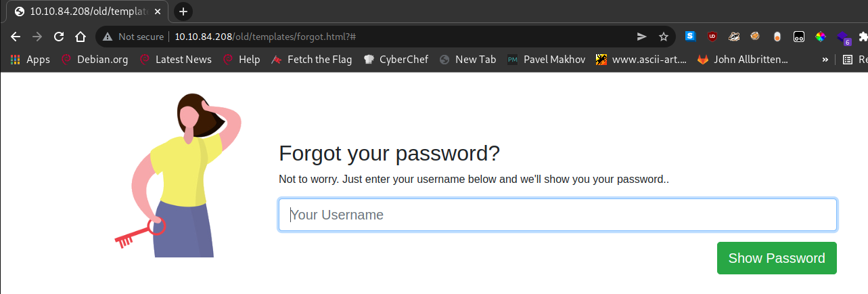Open the Debian.org bookmark
This screenshot has width=868, height=294.
pos(95,60)
